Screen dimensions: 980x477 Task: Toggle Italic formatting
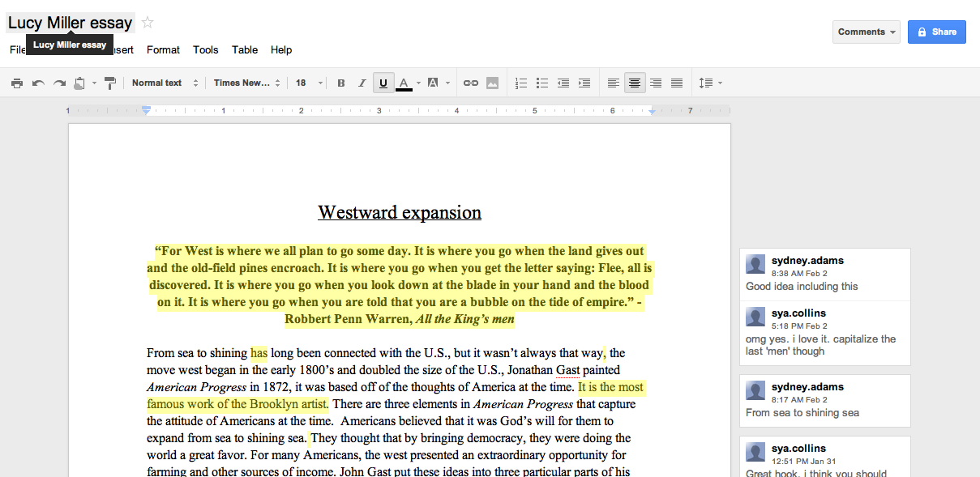[x=362, y=83]
